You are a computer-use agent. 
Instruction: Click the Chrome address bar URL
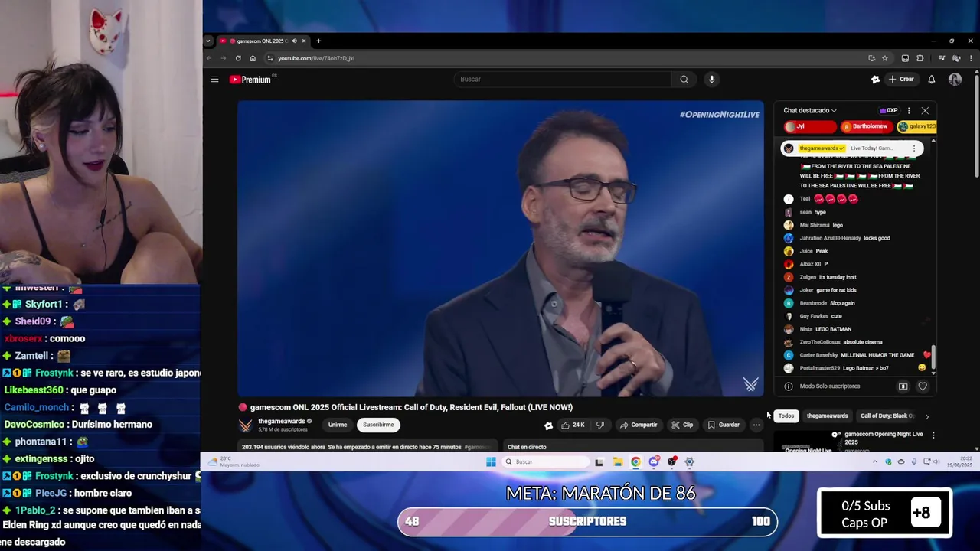tap(316, 58)
